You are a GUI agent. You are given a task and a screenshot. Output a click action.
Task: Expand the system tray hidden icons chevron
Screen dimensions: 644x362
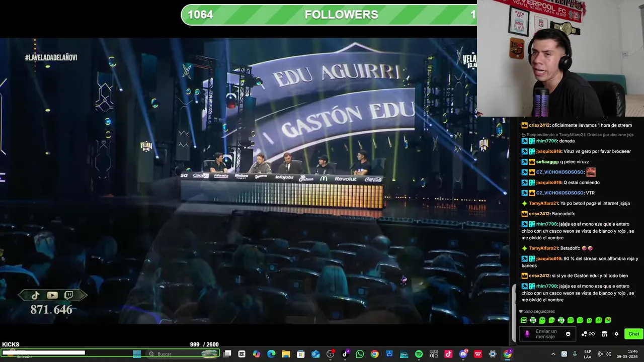553,354
